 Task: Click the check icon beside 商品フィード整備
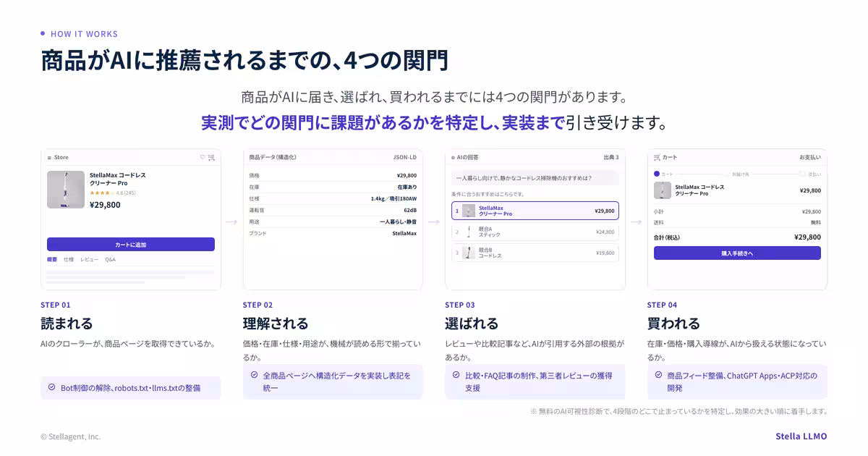coord(658,375)
